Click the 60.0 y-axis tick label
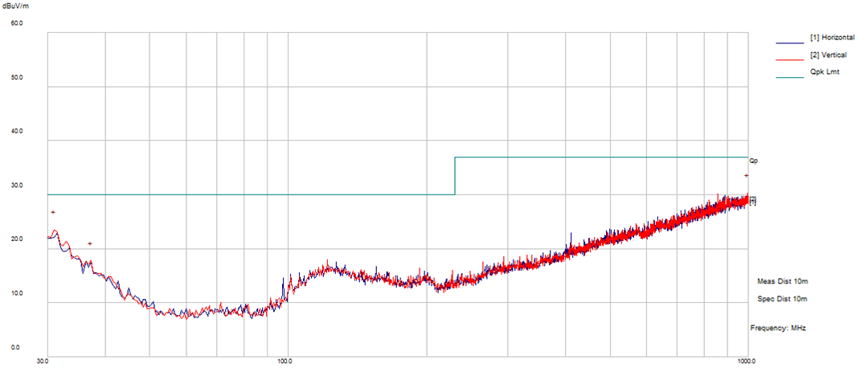 [16, 23]
